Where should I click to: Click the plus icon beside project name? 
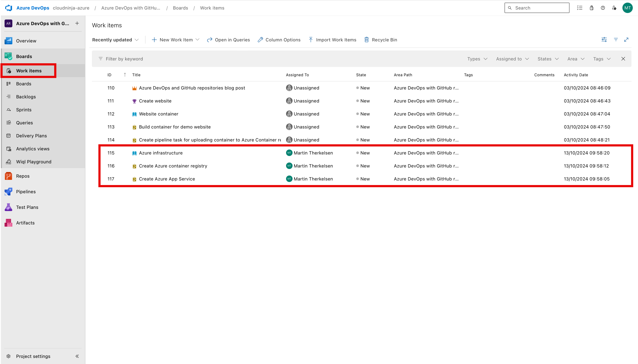click(77, 23)
